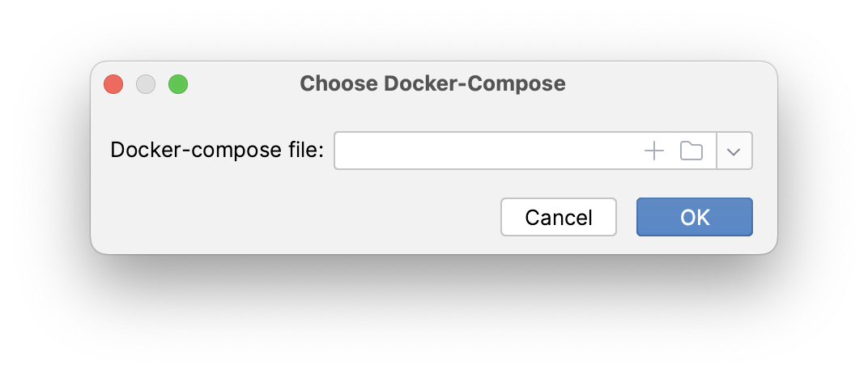Browse for compose file via folder icon

tap(691, 151)
